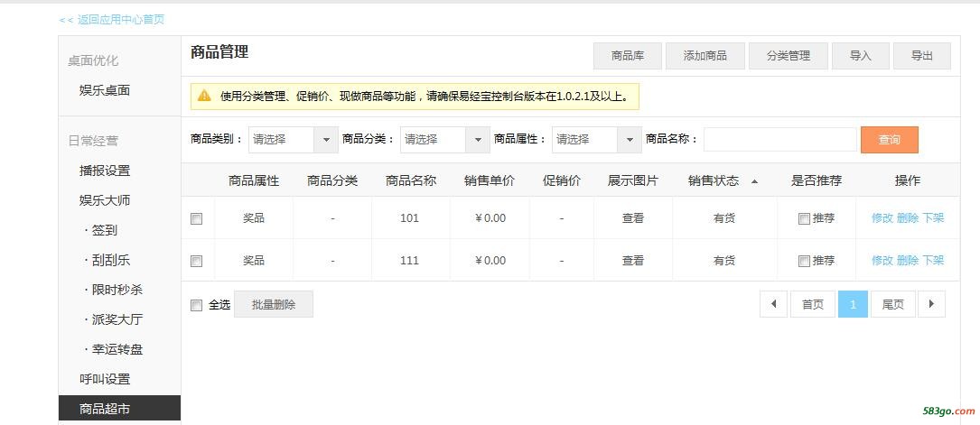Click product name cell 101
980x425 pixels.
tap(409, 218)
